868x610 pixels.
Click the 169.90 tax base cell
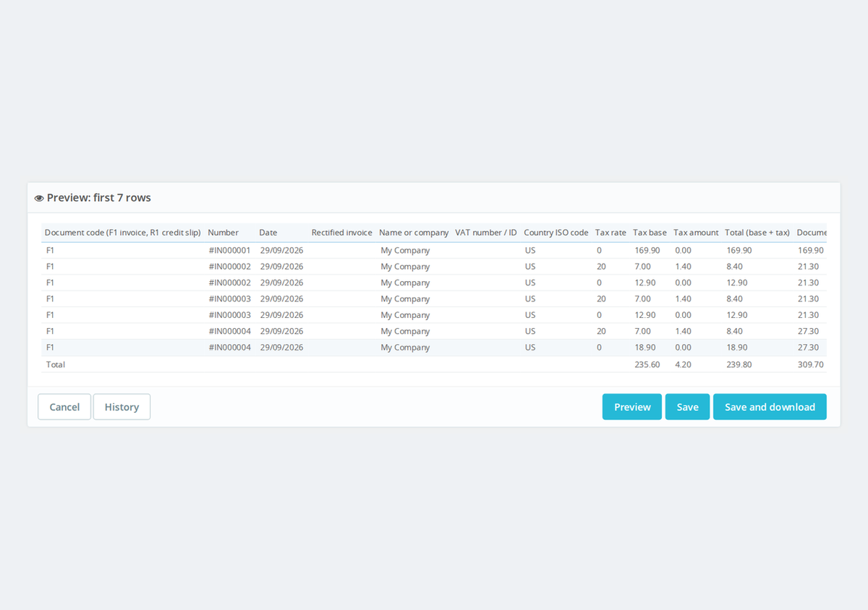click(x=647, y=250)
